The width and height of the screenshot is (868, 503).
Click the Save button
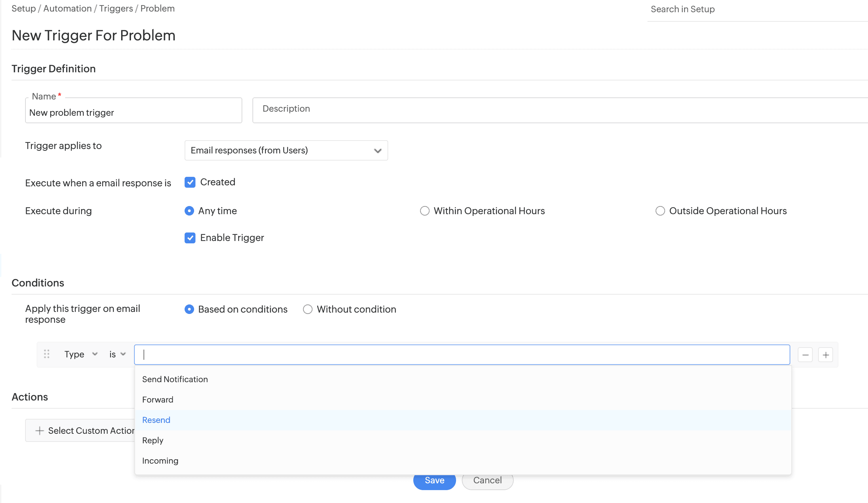point(435,480)
